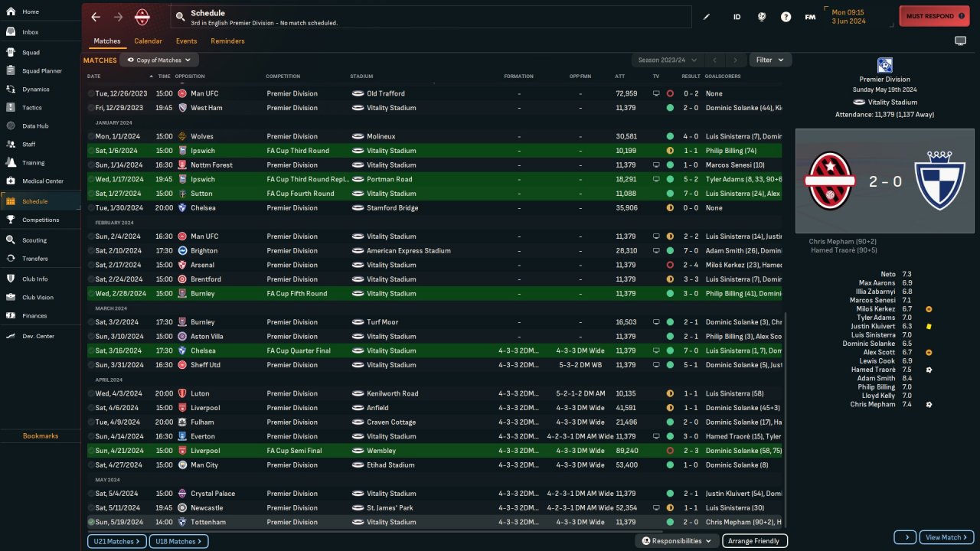Click the 2 - 0 scoreline panel

coord(886,181)
